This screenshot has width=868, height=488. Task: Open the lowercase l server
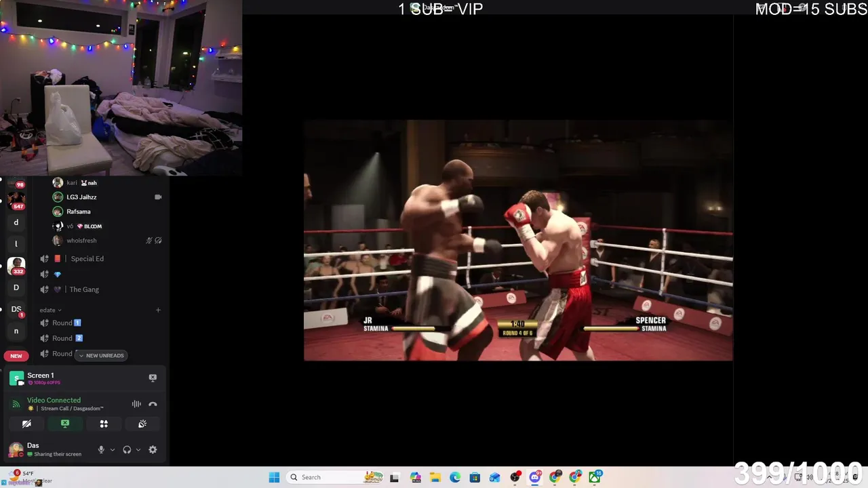point(16,244)
